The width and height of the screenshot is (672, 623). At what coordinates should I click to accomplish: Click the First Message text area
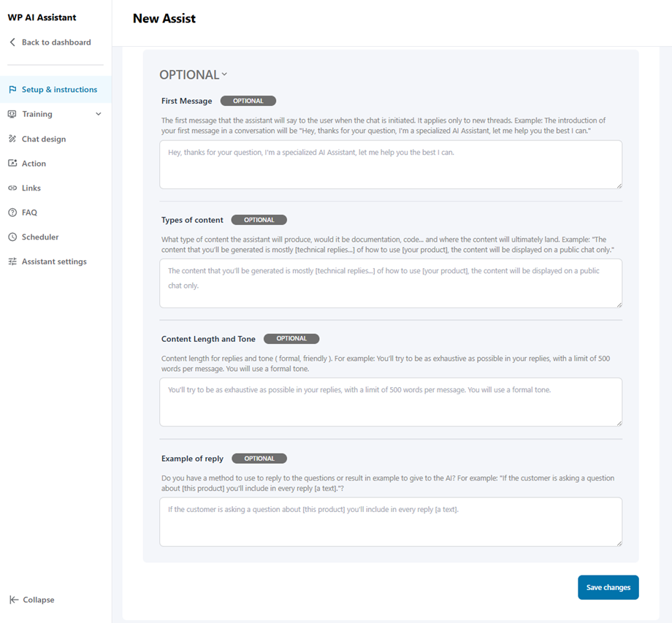[x=390, y=165]
